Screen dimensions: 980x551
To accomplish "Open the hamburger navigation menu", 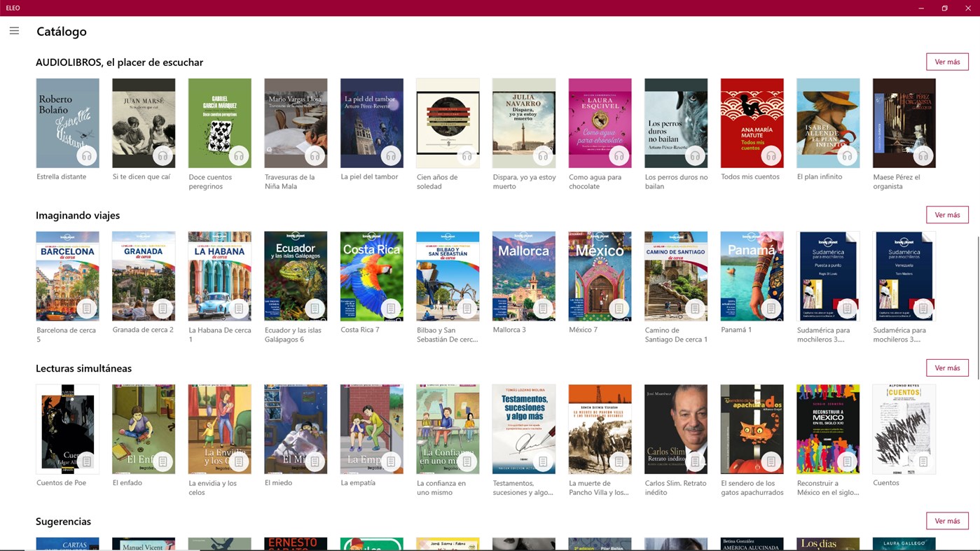I will 13,30.
